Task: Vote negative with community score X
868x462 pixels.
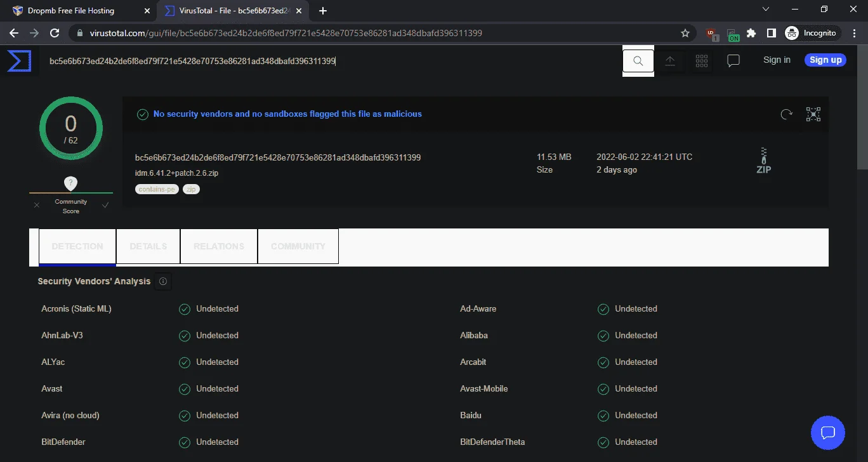Action: tap(37, 205)
